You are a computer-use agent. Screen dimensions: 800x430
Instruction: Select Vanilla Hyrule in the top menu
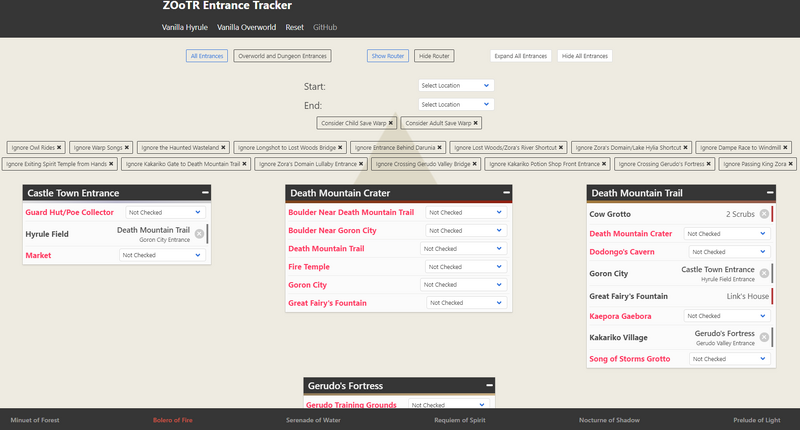[185, 27]
